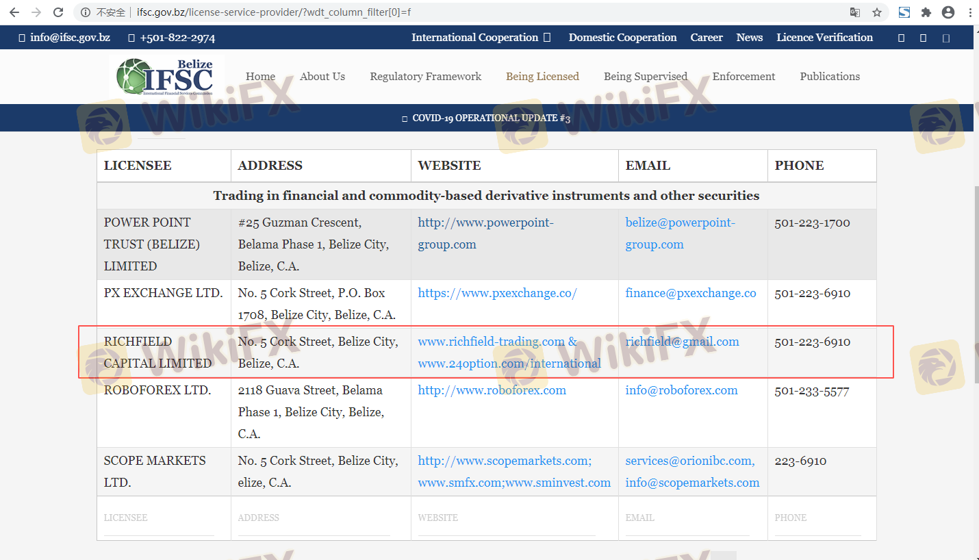Reload the page with refresh icon
Screen dimensions: 979x560
[x=58, y=12]
